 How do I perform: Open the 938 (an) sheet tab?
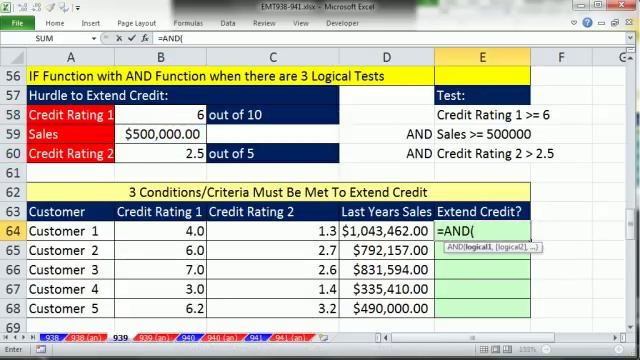point(85,338)
